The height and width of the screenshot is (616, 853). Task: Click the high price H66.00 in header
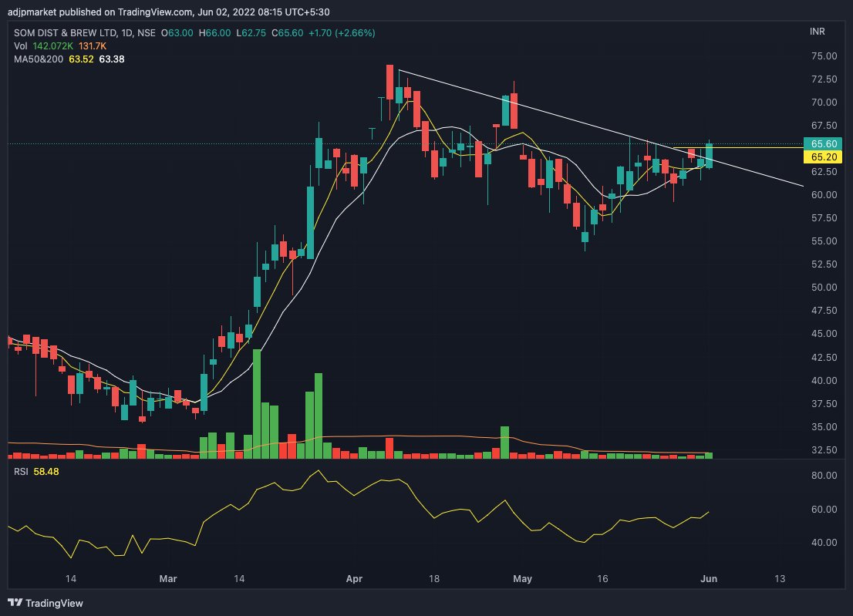(214, 33)
